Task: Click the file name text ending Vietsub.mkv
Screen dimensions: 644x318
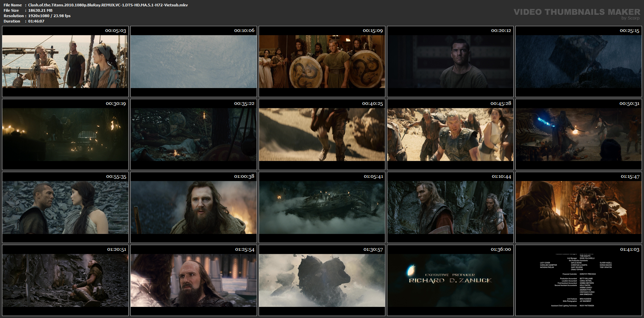Action: 108,5
